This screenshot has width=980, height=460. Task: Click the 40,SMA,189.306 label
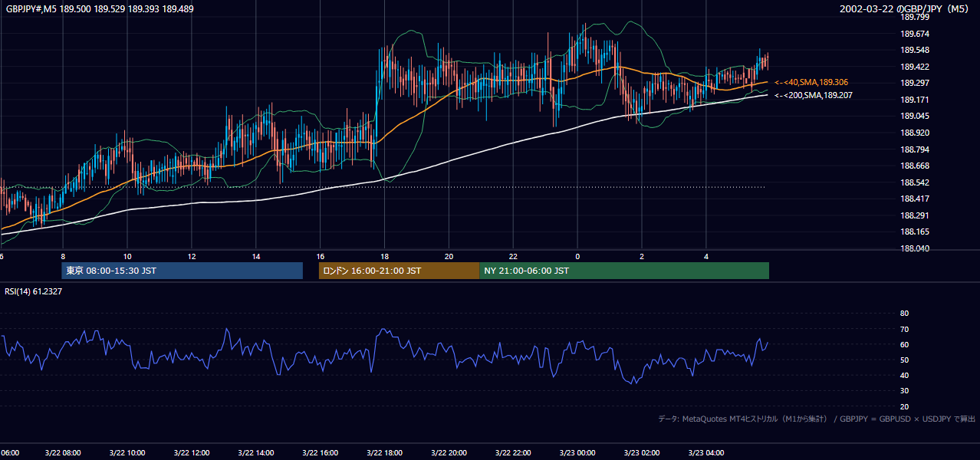(x=811, y=82)
